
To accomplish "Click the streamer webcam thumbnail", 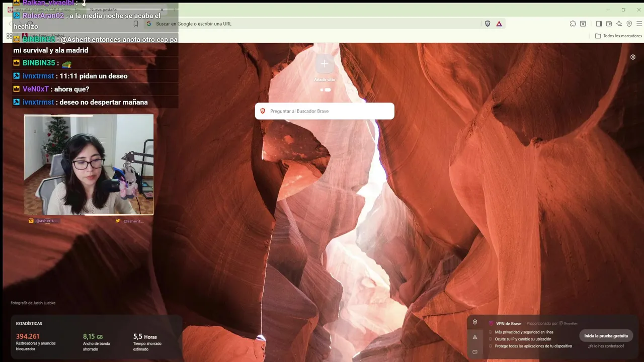I will [89, 165].
